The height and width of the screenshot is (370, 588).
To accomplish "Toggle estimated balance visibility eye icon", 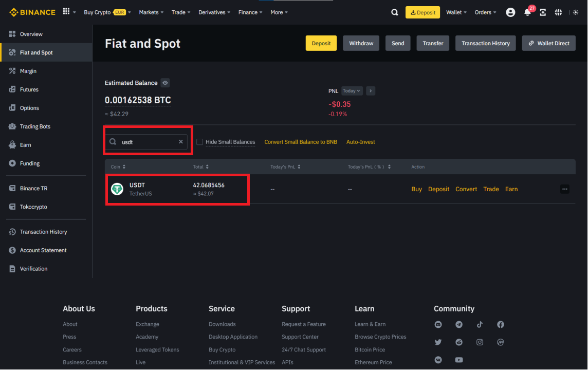I will click(165, 83).
